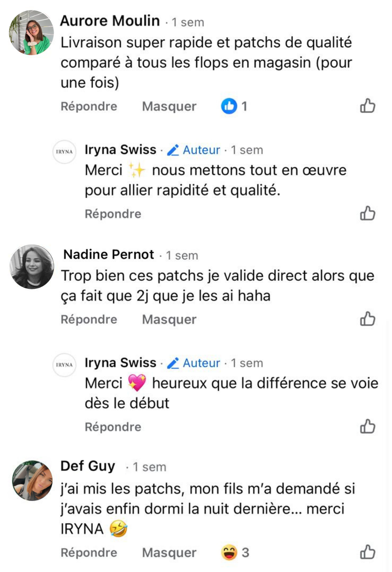Like Iryna Swiss's reply about différence
Screen dimensions: 392x572
pos(367,426)
